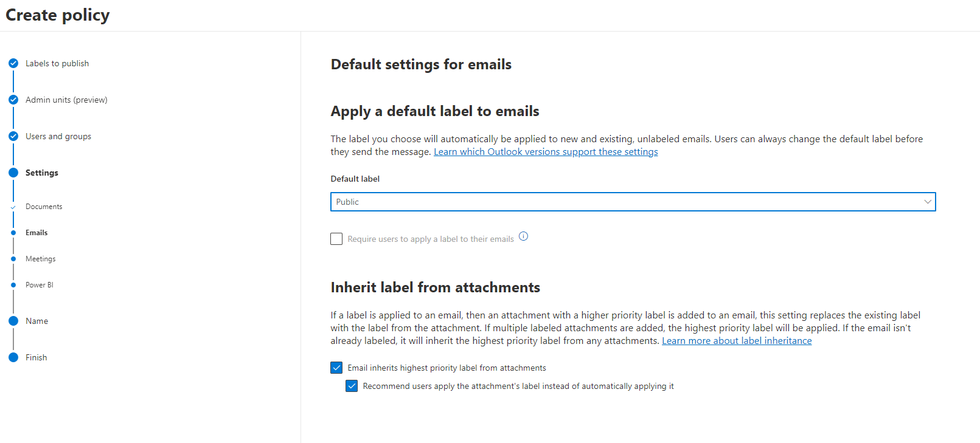Click the checkmark icon beside Users and groups
Screen dimensions: 980x443
click(13, 136)
